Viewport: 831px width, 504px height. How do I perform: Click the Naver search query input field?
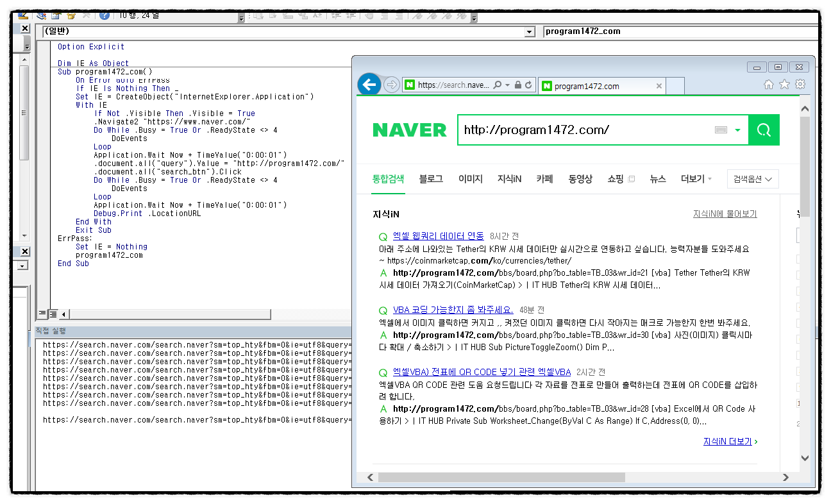(583, 130)
